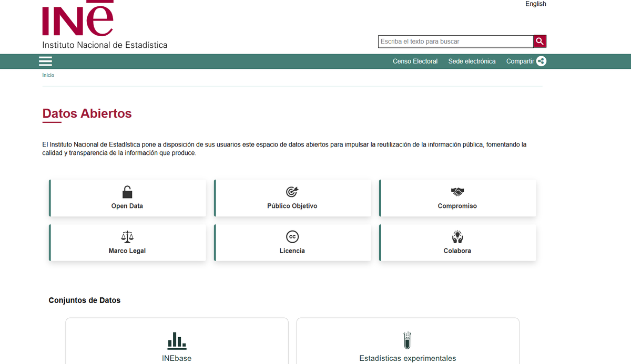Open INEbase via the bar chart icon
The image size is (631, 364).
click(x=176, y=340)
